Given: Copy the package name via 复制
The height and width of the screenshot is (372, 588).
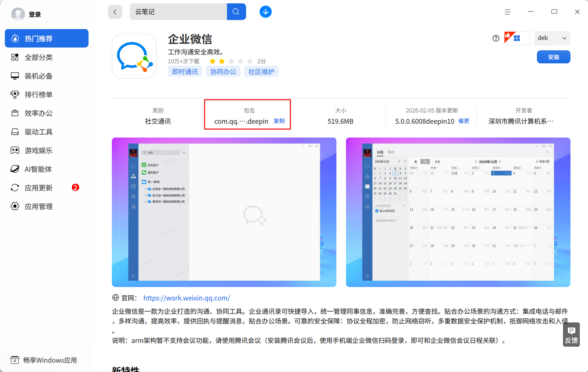Looking at the screenshot, I should 279,121.
